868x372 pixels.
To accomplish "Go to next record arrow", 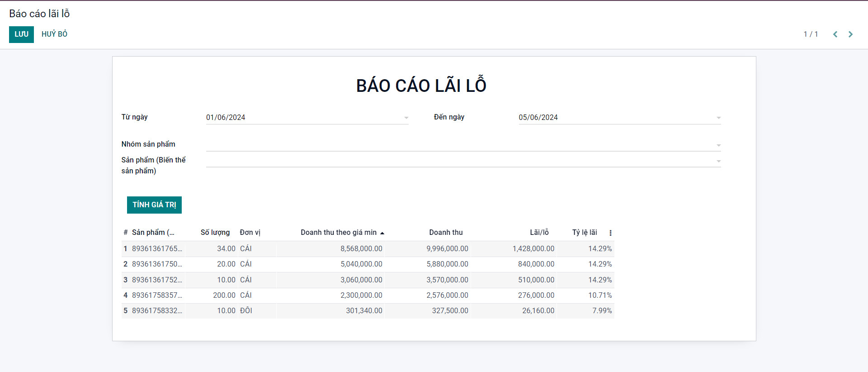I will 850,34.
